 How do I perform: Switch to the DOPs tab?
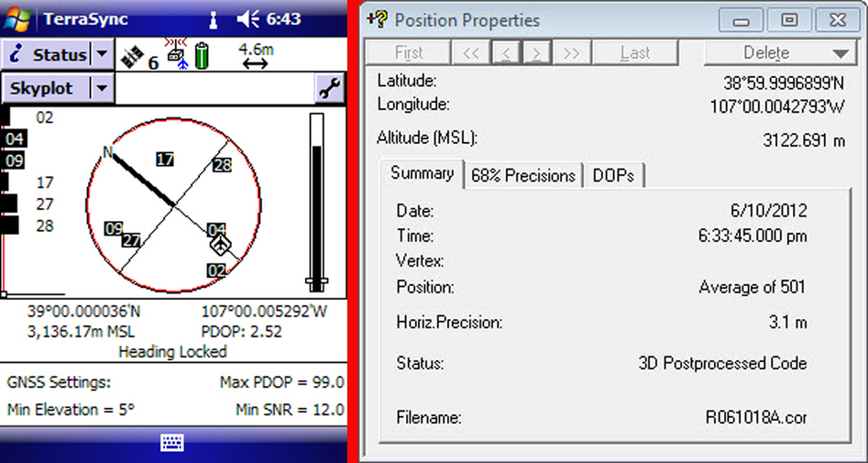(613, 176)
